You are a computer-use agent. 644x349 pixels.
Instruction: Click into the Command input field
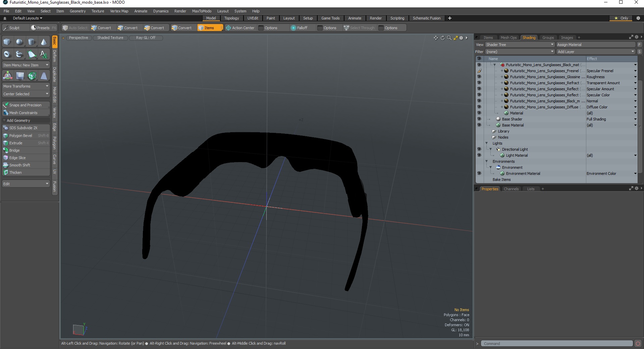[x=557, y=344]
